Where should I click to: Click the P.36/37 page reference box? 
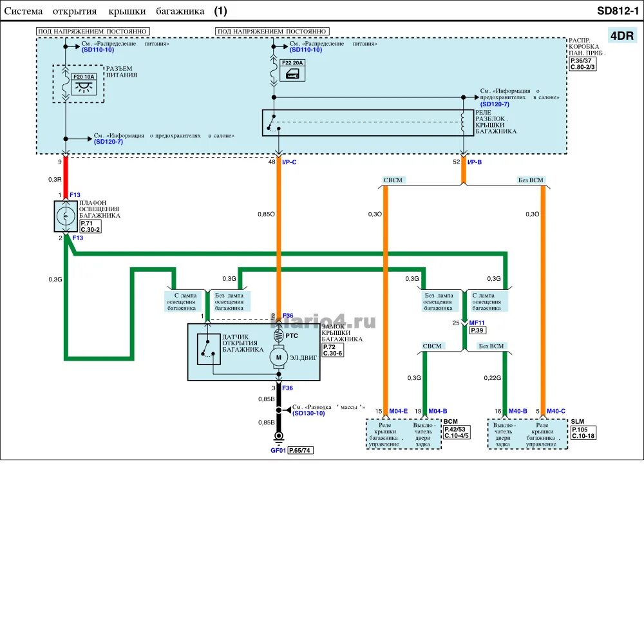click(x=582, y=61)
